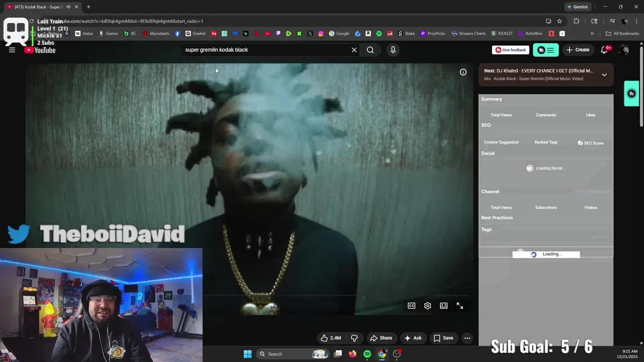644x362 pixels.
Task: Open Chrome extensions puzzle icon
Action: click(x=577, y=21)
